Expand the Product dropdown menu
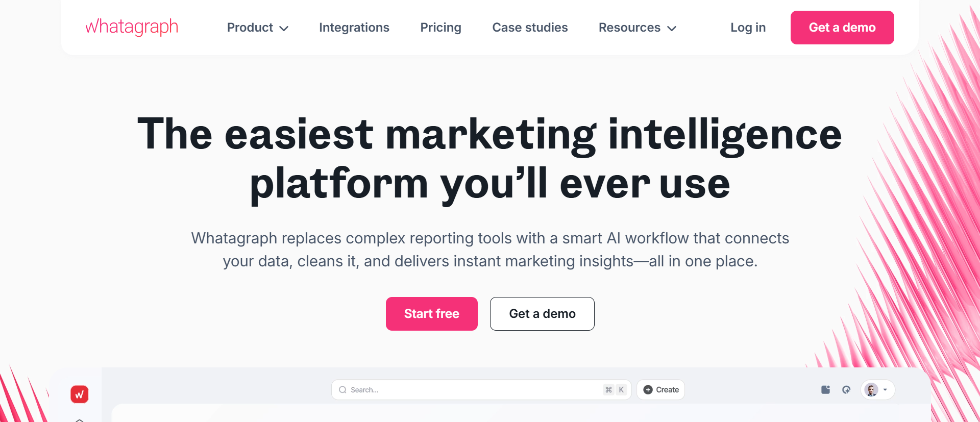This screenshot has width=980, height=422. click(x=258, y=28)
